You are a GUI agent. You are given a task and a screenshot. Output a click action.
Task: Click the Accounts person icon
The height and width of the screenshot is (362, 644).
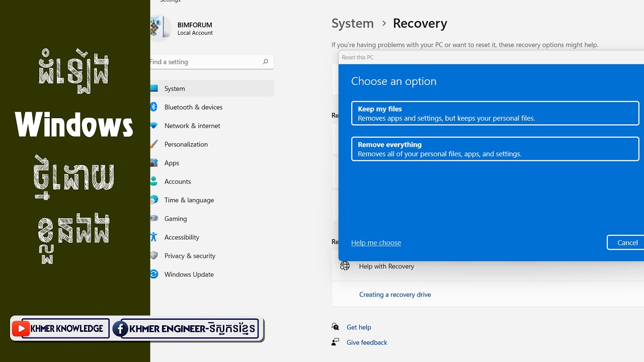[x=154, y=182]
